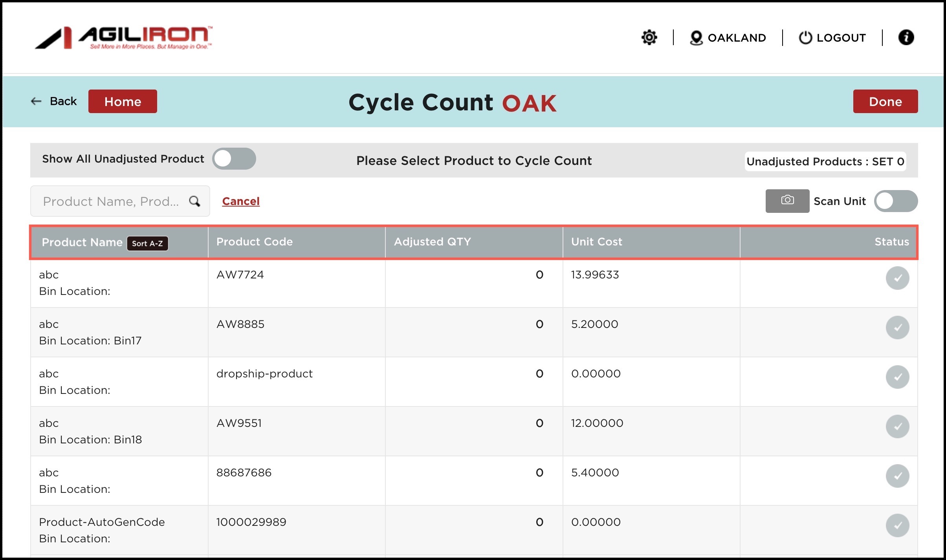The image size is (946, 560).
Task: Click the Oakland location pin icon
Action: coord(696,38)
